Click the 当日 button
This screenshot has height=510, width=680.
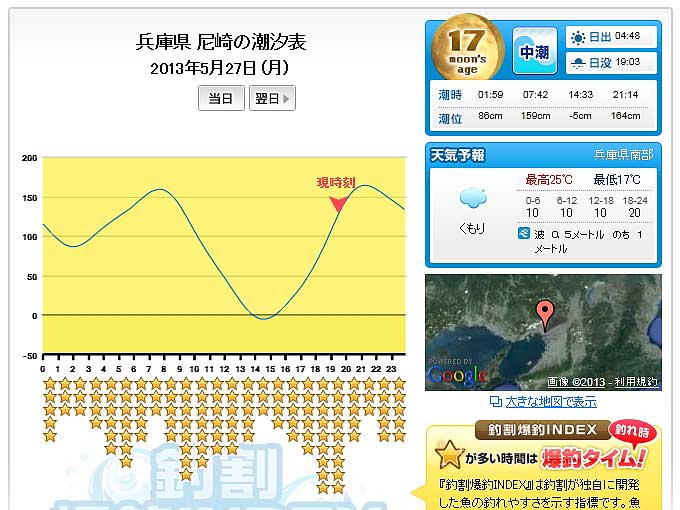(x=221, y=98)
